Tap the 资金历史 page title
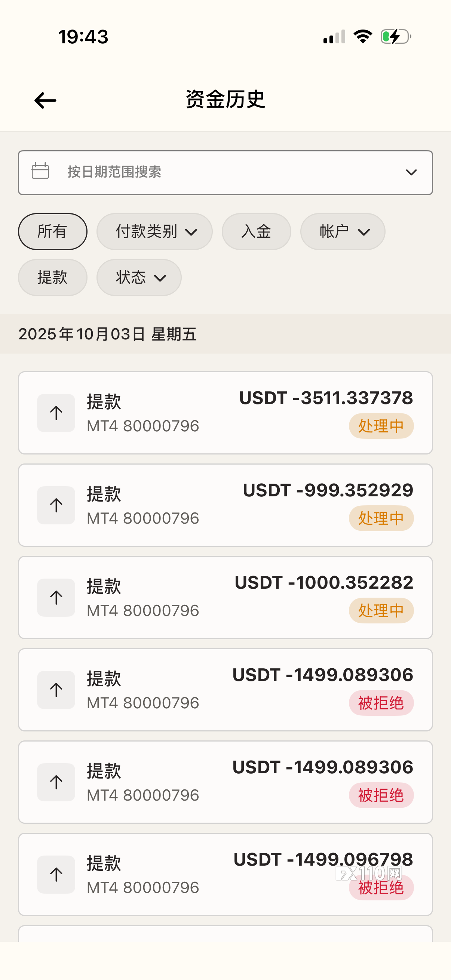This screenshot has width=451, height=980. coord(225,100)
